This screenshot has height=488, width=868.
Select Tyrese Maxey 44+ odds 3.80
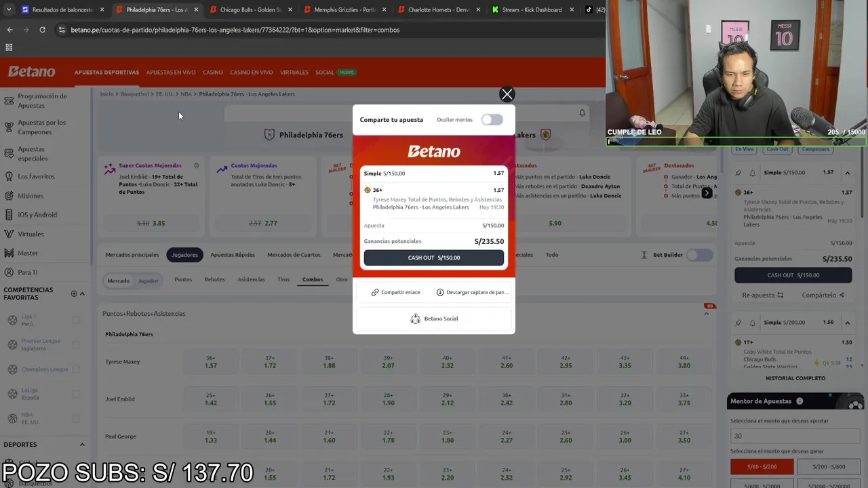(684, 362)
